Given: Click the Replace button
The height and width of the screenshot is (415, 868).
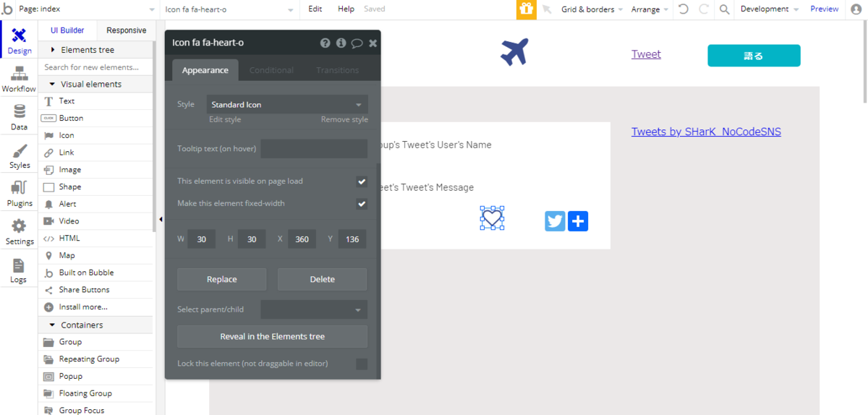Looking at the screenshot, I should point(222,279).
